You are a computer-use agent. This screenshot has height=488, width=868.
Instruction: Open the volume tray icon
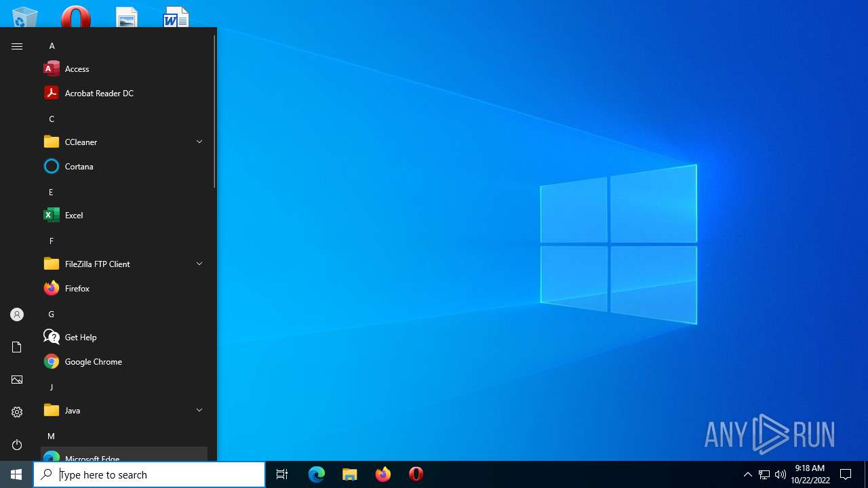click(781, 474)
